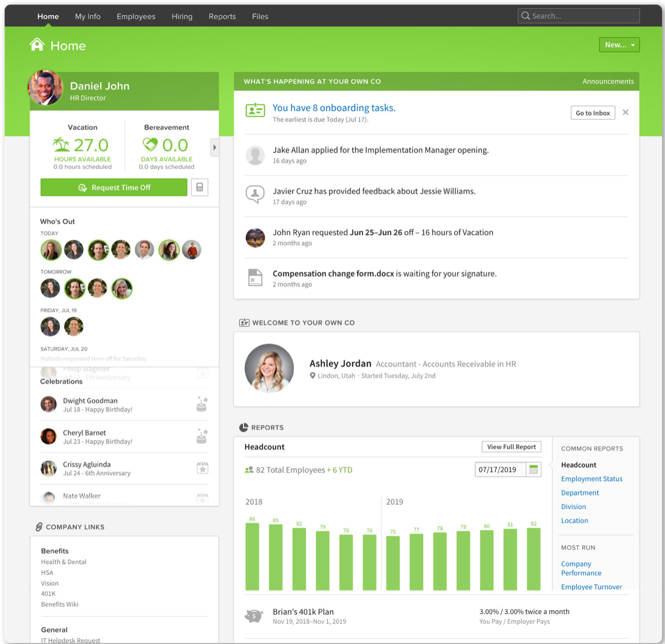Open the Employee Turnover report link
Image resolution: width=665 pixels, height=644 pixels.
[x=592, y=587]
